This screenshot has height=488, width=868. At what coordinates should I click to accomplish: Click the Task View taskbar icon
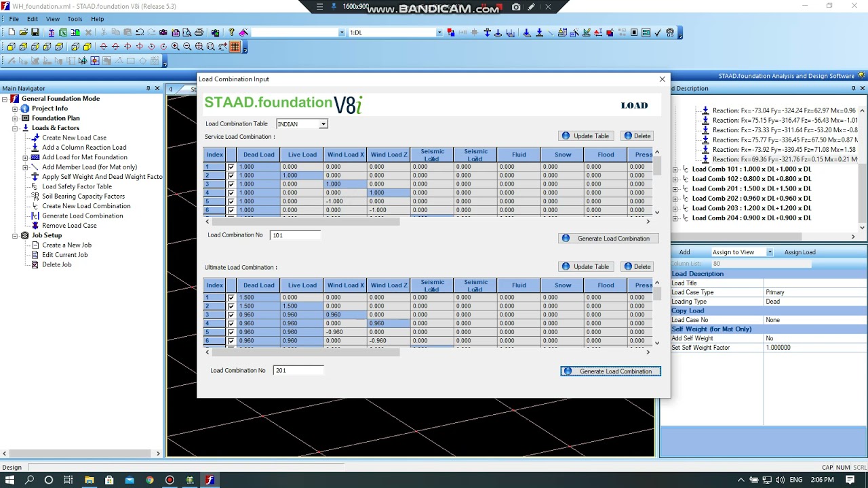(x=68, y=480)
